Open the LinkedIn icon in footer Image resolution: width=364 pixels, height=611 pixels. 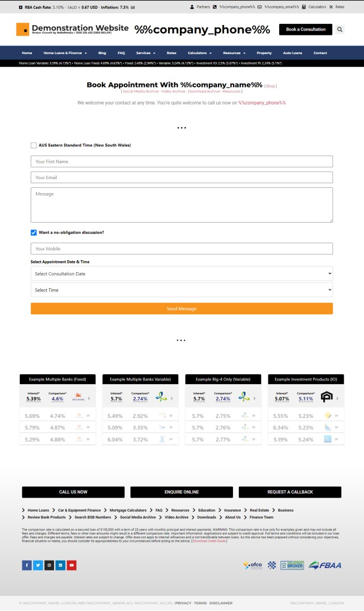coord(60,565)
